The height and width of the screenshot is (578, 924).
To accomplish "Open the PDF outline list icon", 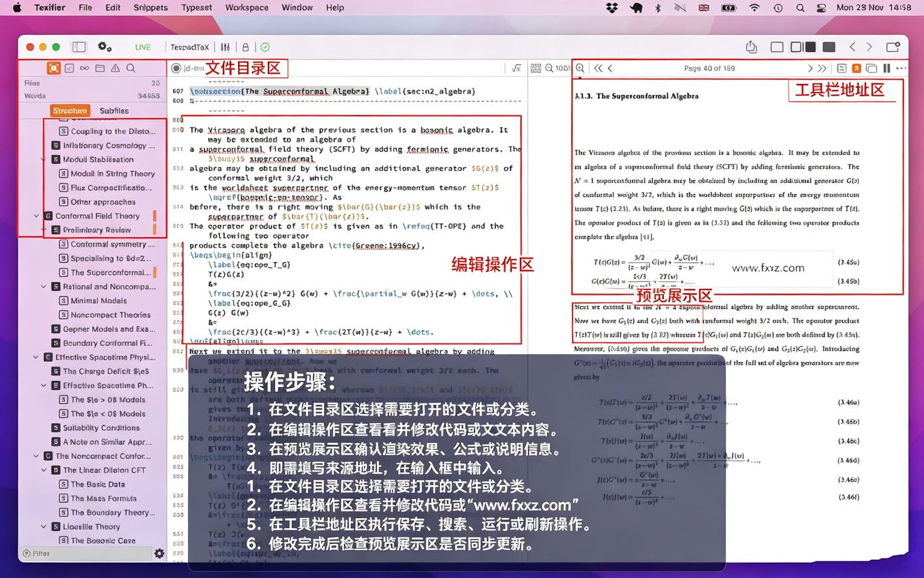I will coord(842,68).
